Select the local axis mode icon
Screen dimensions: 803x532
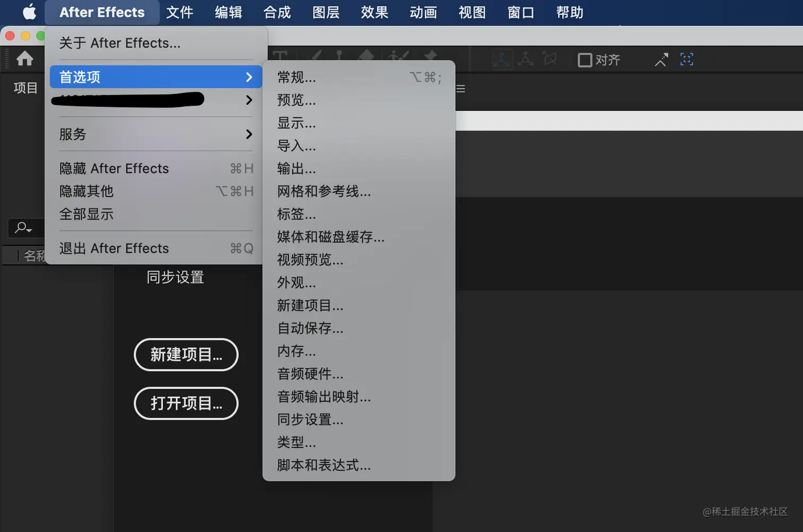point(501,59)
